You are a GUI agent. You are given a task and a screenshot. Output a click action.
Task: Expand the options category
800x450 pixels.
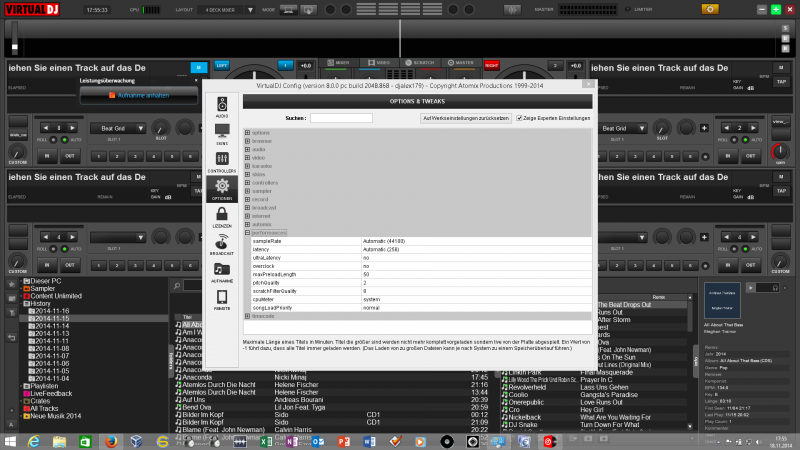(247, 133)
